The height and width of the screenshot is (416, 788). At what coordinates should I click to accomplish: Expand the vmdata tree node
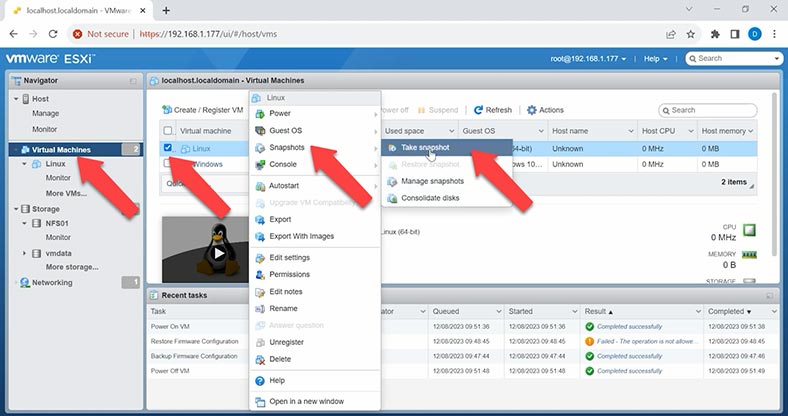24,254
